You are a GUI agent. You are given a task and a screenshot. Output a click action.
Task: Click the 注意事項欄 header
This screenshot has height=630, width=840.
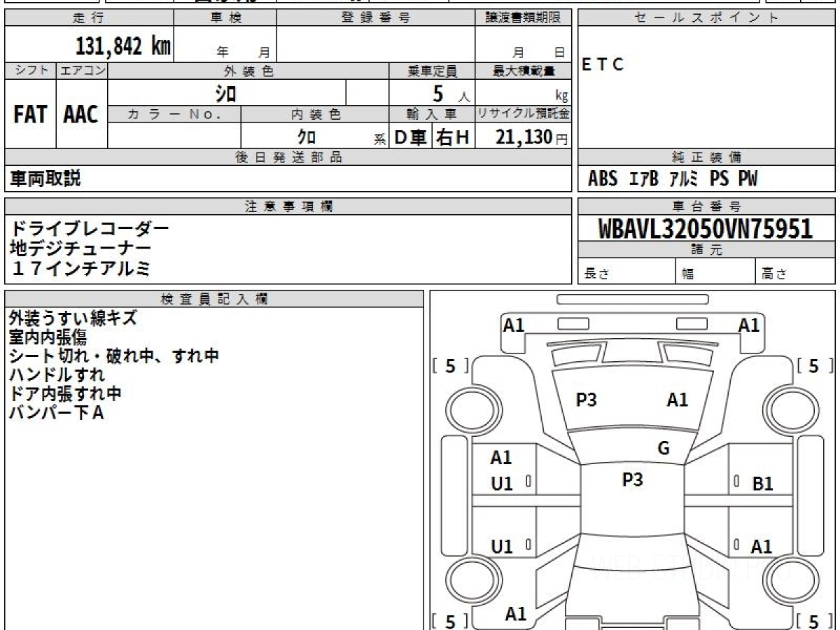coord(288,206)
